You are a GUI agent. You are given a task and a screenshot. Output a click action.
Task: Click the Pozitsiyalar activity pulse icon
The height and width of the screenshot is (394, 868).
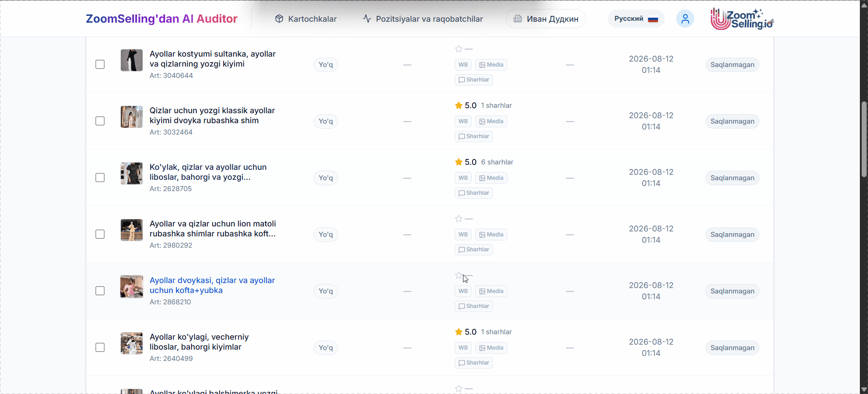pyautogui.click(x=367, y=19)
